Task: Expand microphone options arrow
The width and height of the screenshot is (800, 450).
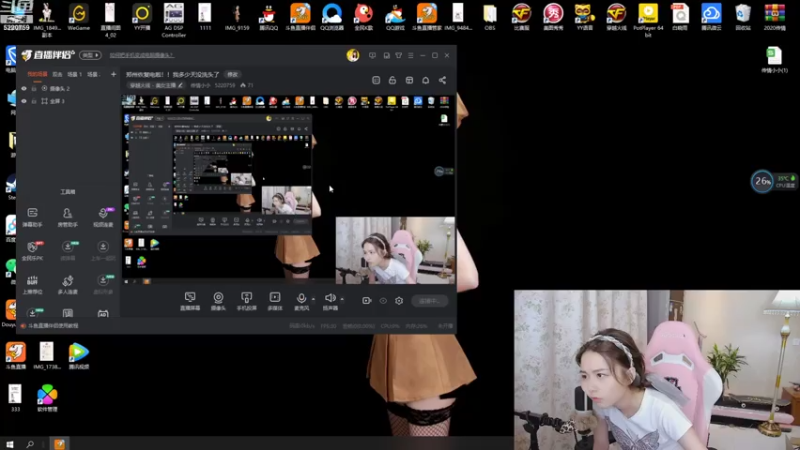Action: click(313, 299)
